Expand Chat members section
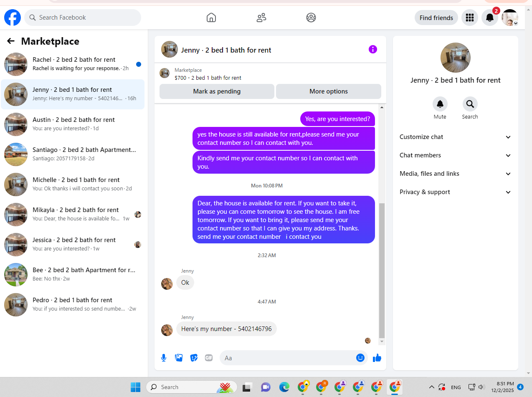Image resolution: width=532 pixels, height=397 pixels. click(x=455, y=155)
